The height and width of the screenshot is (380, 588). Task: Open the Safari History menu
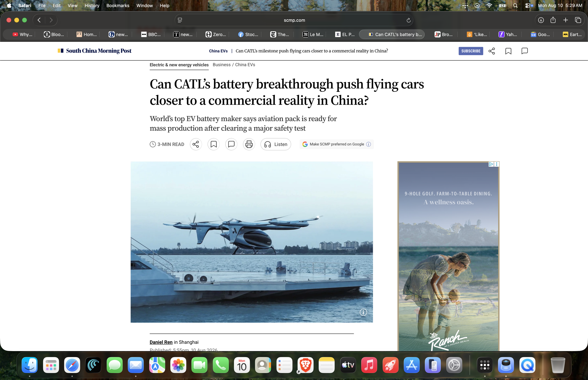[x=92, y=5]
